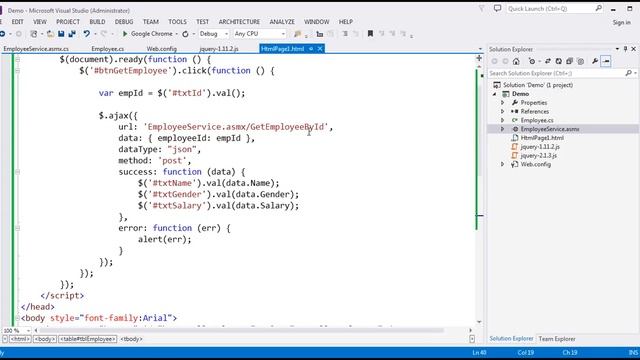Click the <table#tblEmployee> breadcrumb tag
The width and height of the screenshot is (640, 360).
(88, 339)
